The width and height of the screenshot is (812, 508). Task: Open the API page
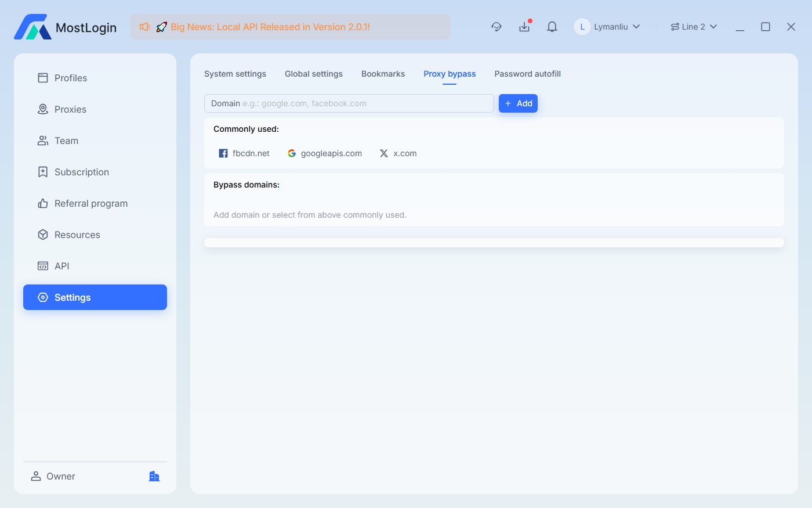pos(95,266)
